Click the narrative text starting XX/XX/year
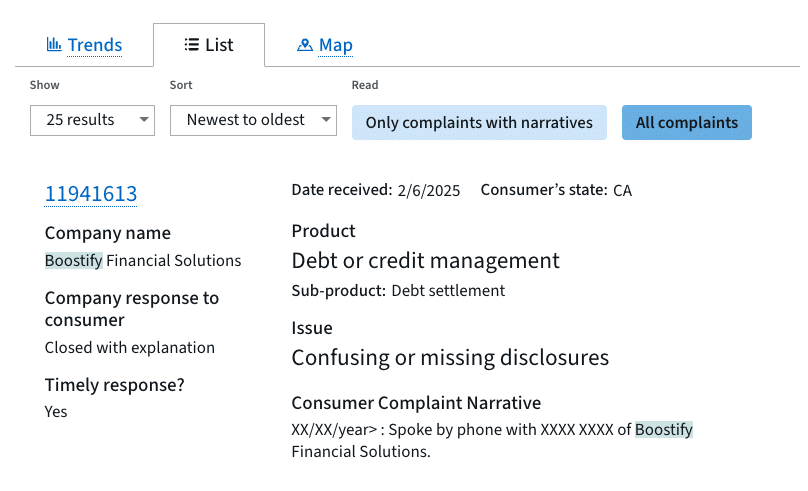The width and height of the screenshot is (808, 491). coord(492,441)
